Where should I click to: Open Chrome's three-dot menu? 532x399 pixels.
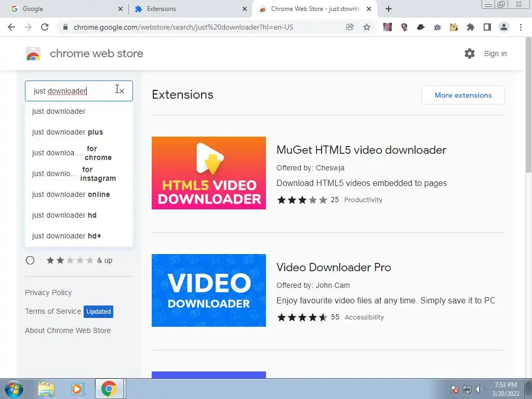pos(521,27)
